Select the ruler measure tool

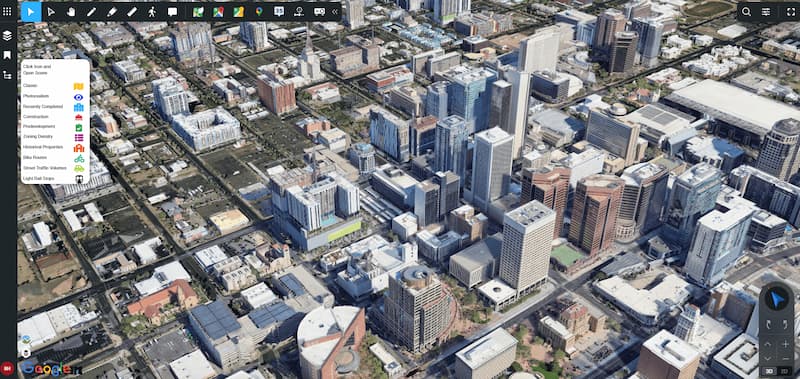point(132,12)
